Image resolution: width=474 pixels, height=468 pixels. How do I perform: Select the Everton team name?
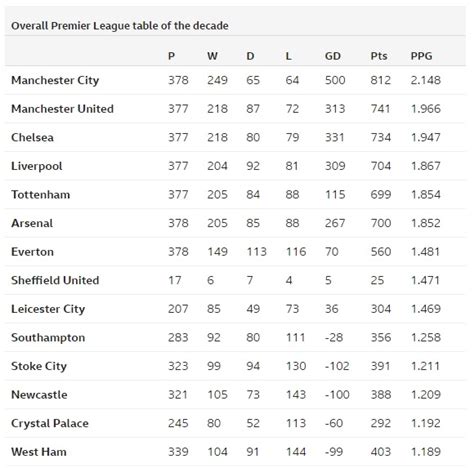point(32,252)
